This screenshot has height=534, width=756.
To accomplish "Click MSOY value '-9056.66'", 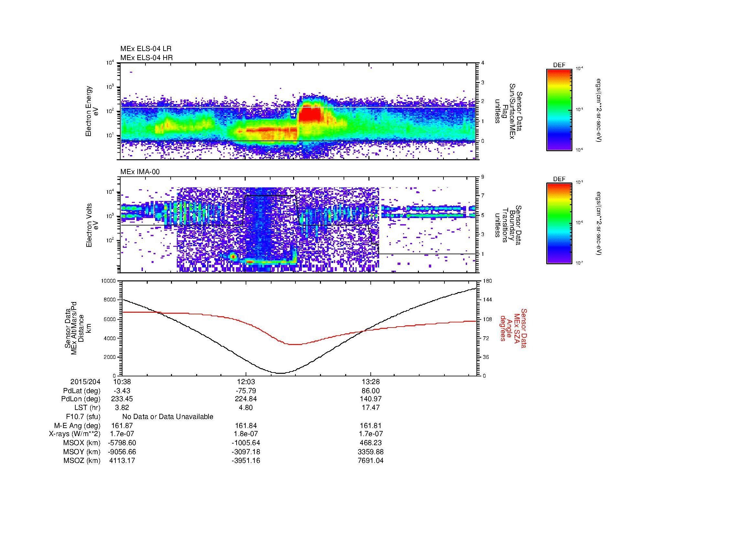I will click(122, 452).
